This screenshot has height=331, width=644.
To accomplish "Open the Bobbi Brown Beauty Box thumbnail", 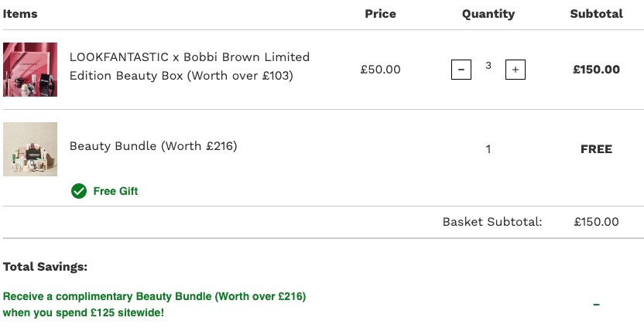I will coord(30,70).
